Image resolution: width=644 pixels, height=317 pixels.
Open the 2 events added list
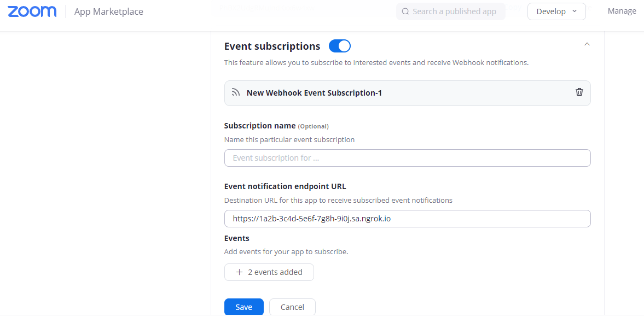(269, 272)
